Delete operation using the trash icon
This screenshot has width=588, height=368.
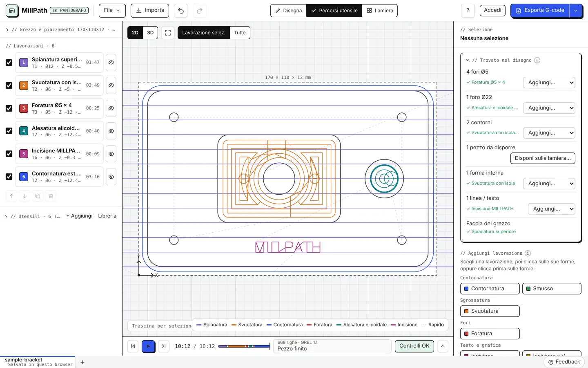[x=51, y=196]
